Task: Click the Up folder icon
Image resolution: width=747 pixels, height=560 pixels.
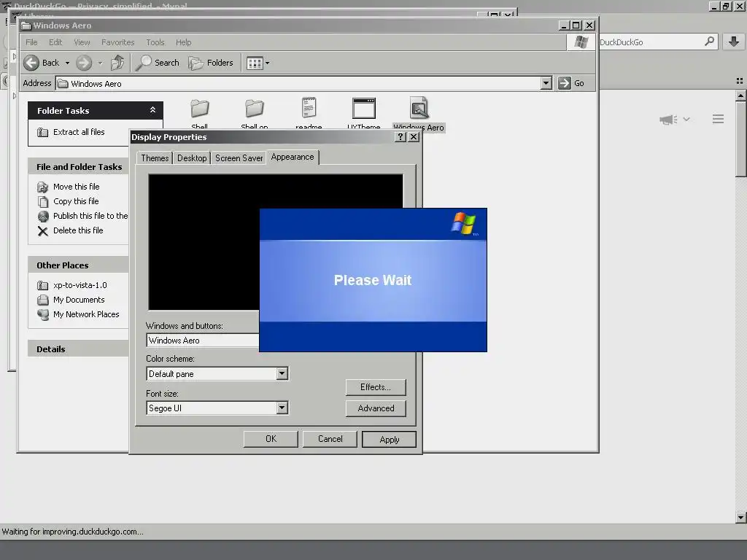Action: pyautogui.click(x=117, y=63)
